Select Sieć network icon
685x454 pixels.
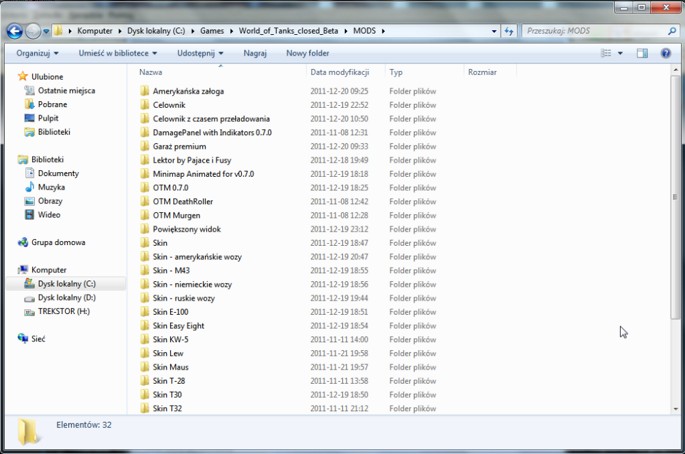point(23,339)
